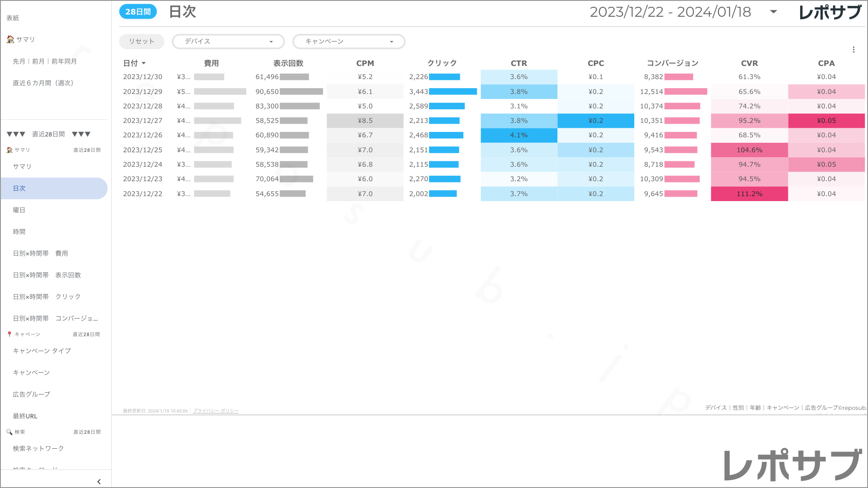Expand the date range picker arrow
Screen dimensions: 868x488
coord(774,12)
